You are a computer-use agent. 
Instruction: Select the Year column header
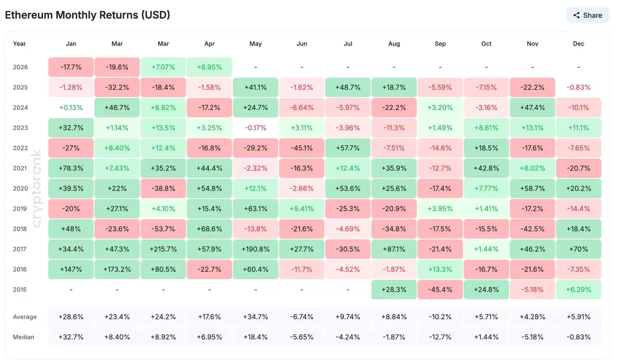click(20, 44)
